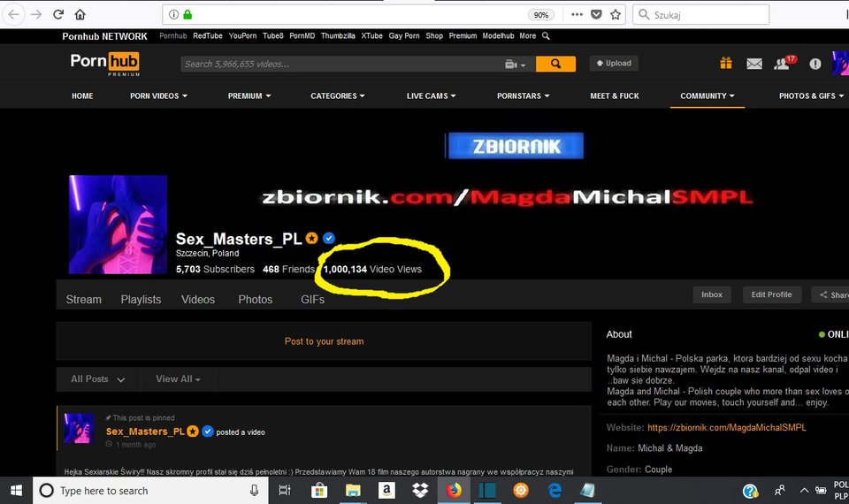Reset zoom using the 90% badge
This screenshot has height=504, width=849.
click(x=540, y=15)
